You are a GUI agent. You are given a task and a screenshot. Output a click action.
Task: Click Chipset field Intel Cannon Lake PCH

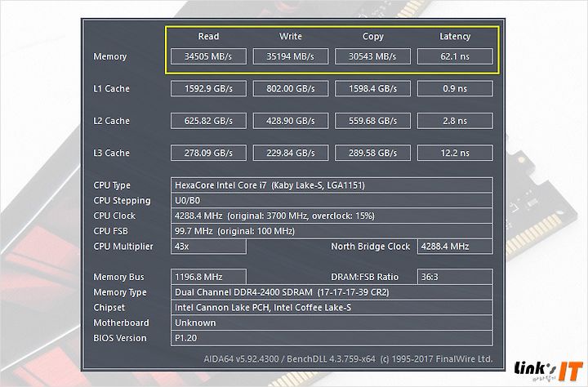click(332, 308)
